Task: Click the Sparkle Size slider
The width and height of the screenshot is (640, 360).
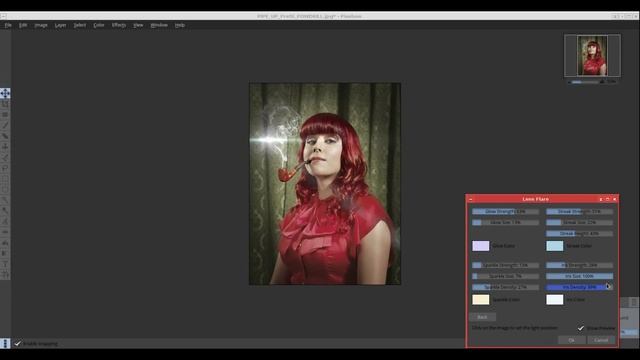Action: (505, 276)
